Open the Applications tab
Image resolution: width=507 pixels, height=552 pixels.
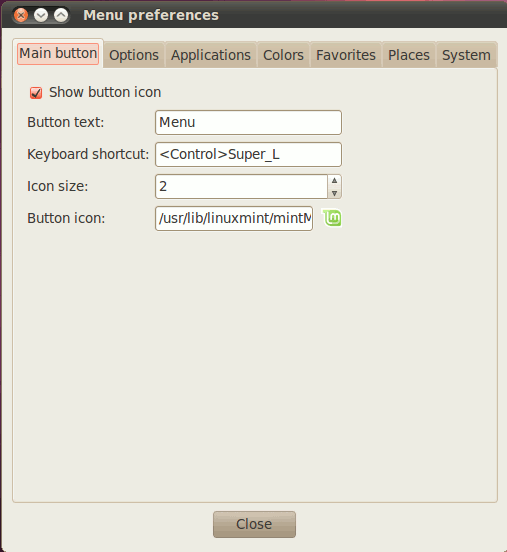211,55
